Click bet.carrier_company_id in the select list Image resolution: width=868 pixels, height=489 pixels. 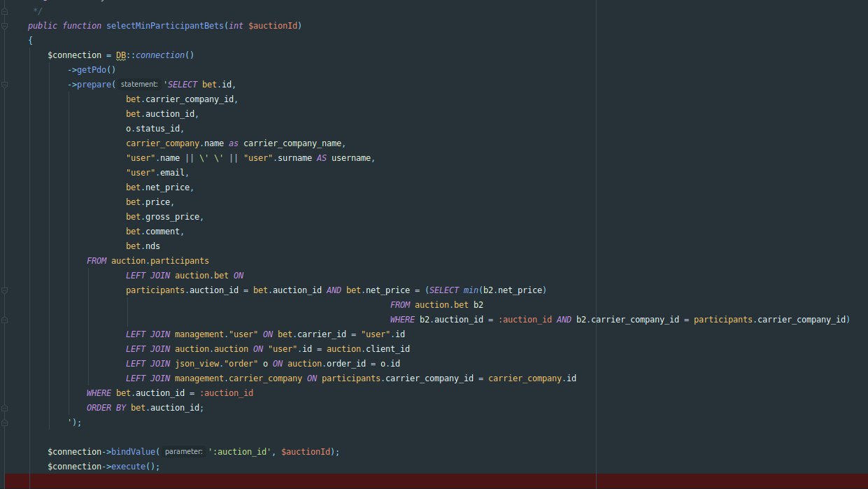pos(180,99)
